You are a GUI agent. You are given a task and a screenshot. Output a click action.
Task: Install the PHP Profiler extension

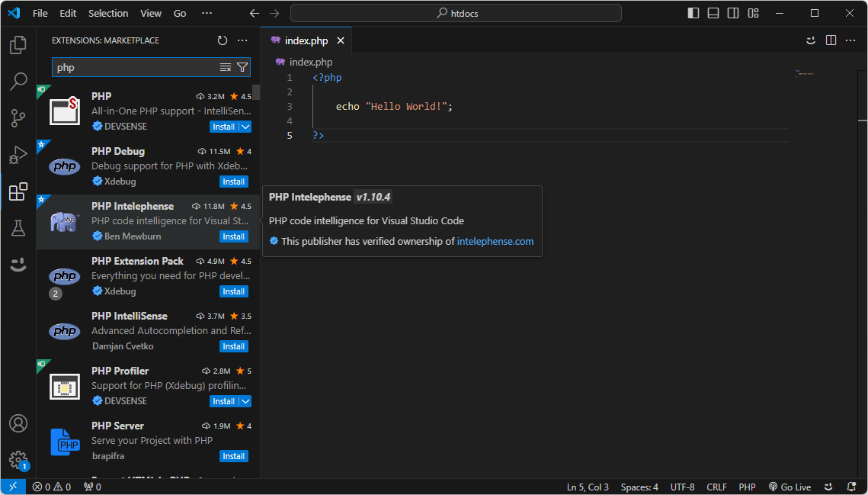(x=223, y=401)
